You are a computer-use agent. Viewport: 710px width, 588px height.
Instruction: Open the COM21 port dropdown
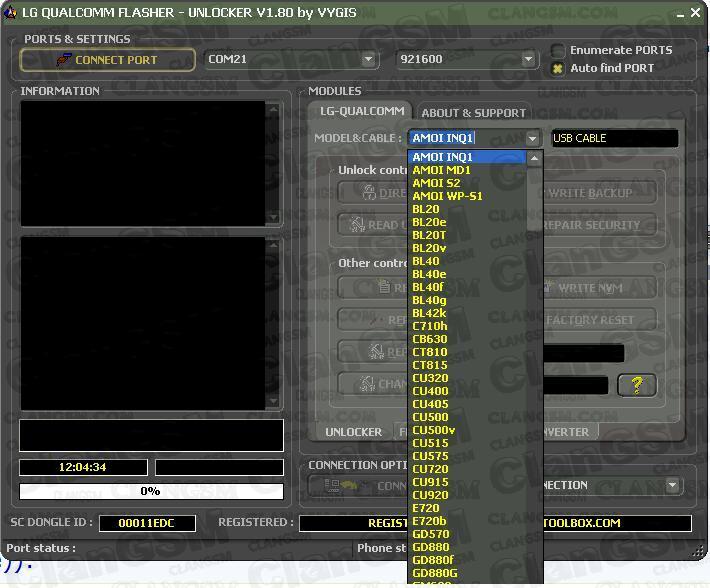tap(369, 59)
